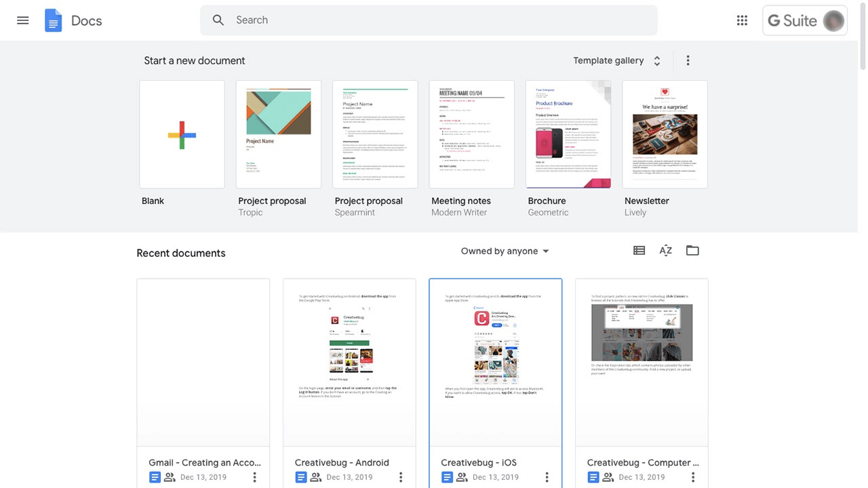Open the Google apps grid
868x488 pixels.
point(742,20)
